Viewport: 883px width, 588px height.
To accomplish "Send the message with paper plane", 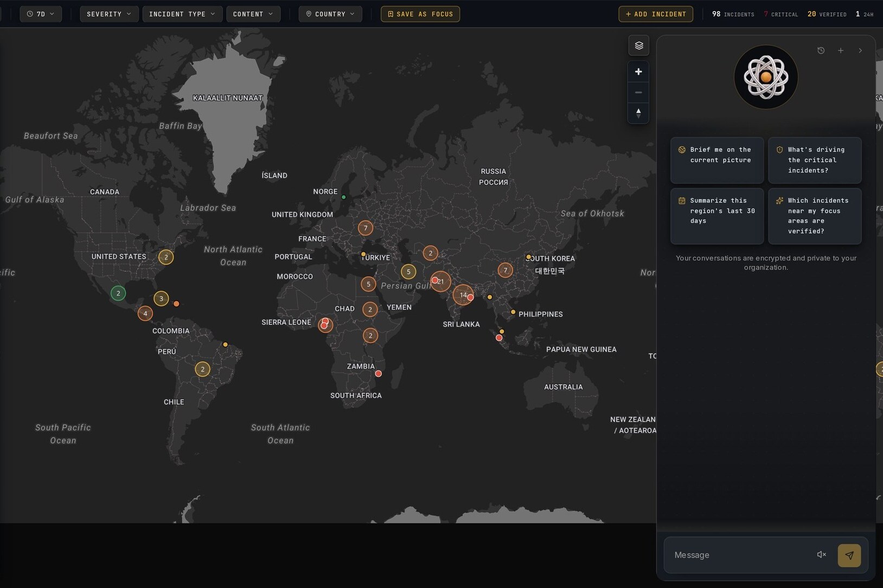I will coord(849,555).
